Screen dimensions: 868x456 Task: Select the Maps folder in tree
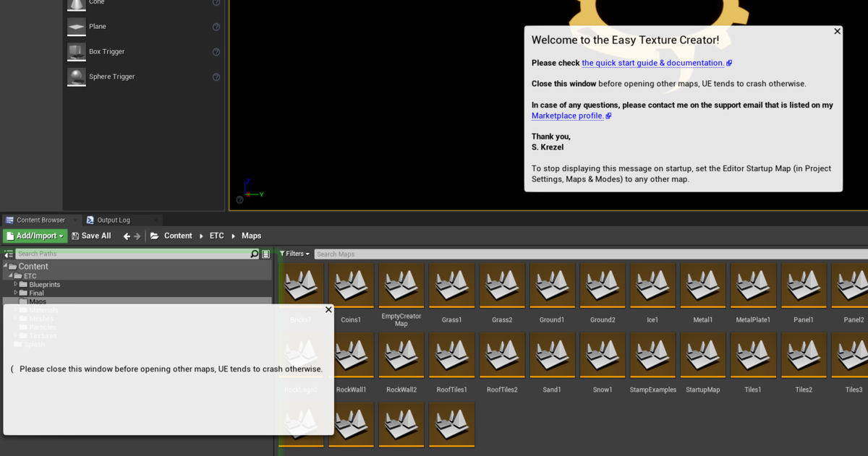[x=38, y=301]
